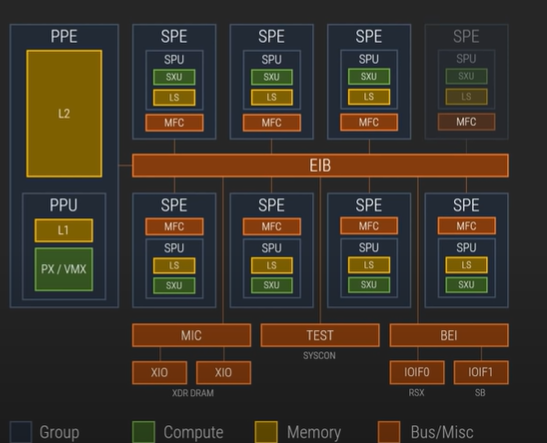The image size is (547, 443).
Task: Click LS in the second bottom-row SPE
Action: click(x=272, y=265)
